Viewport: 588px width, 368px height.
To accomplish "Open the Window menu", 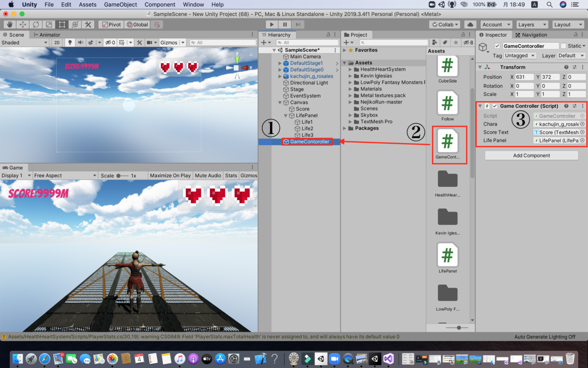I will pos(194,4).
